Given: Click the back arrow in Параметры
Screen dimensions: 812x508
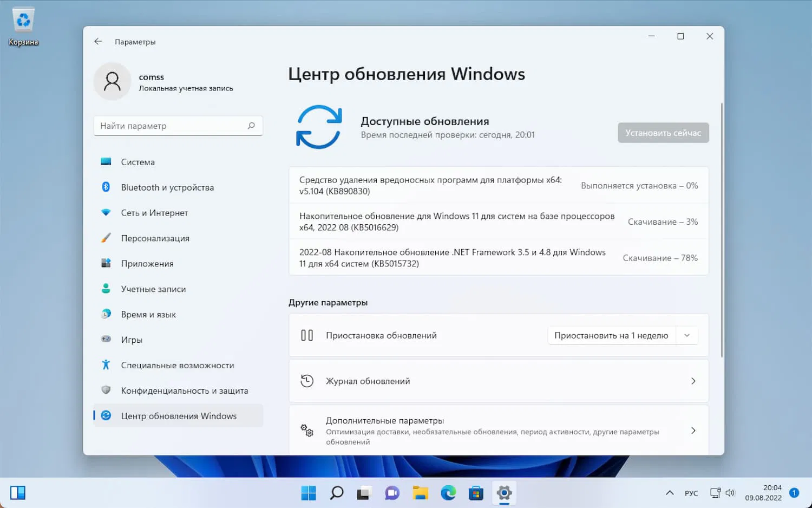Looking at the screenshot, I should click(98, 41).
